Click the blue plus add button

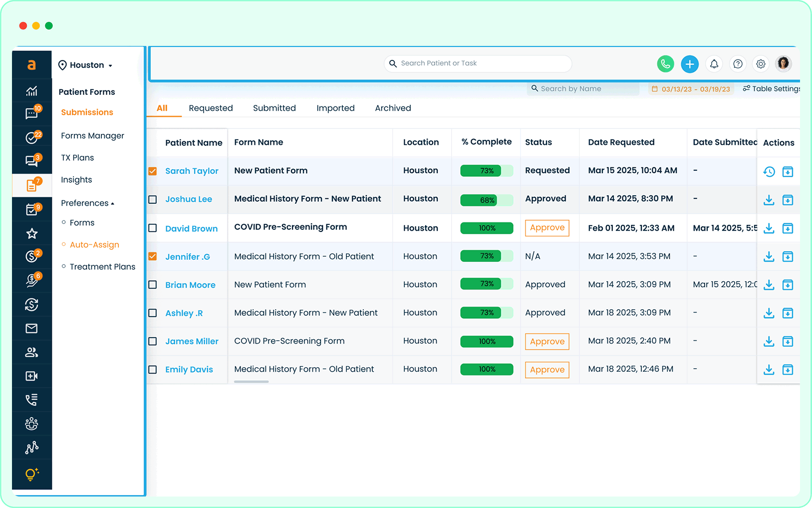point(689,64)
